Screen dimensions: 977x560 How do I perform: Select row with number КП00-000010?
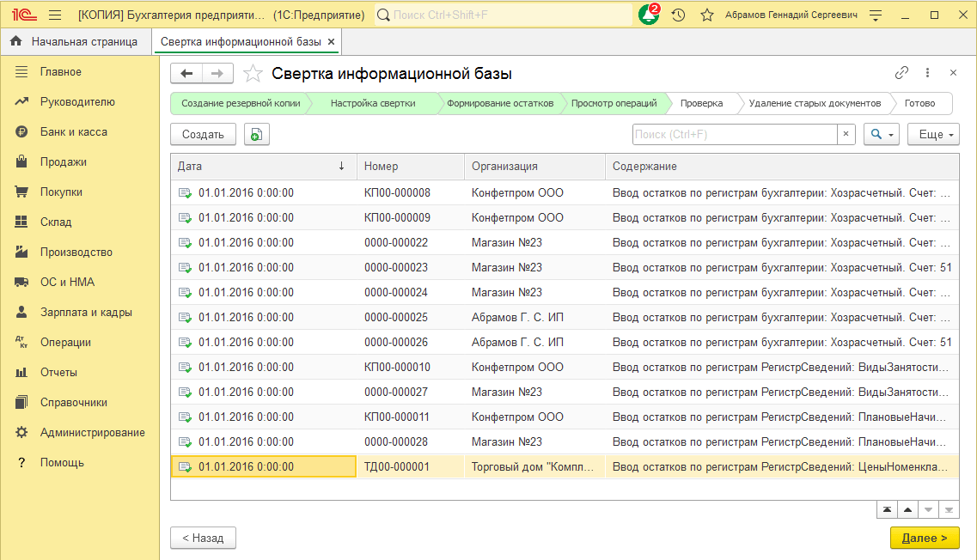[x=565, y=368]
